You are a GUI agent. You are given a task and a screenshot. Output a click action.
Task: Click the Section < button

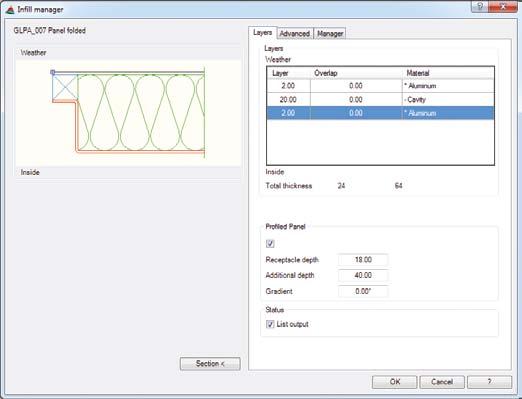(210, 364)
